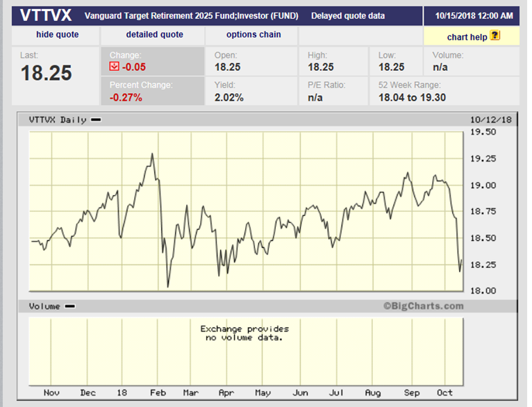532x407 pixels.
Task: Click the 'Dec' month axis label
Action: 88,392
